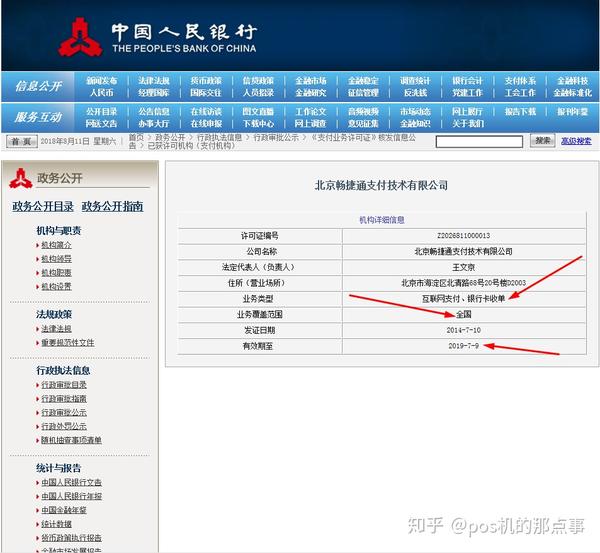Click the 首页 home button
This screenshot has height=553, width=600.
click(x=22, y=141)
